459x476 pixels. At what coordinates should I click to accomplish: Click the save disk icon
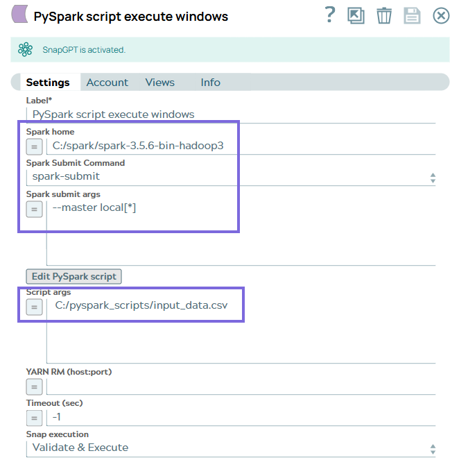(412, 15)
